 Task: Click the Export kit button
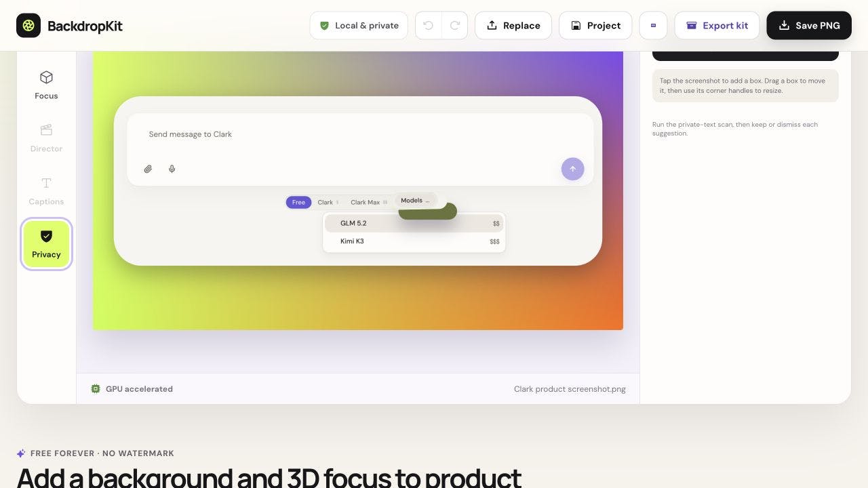tap(717, 26)
